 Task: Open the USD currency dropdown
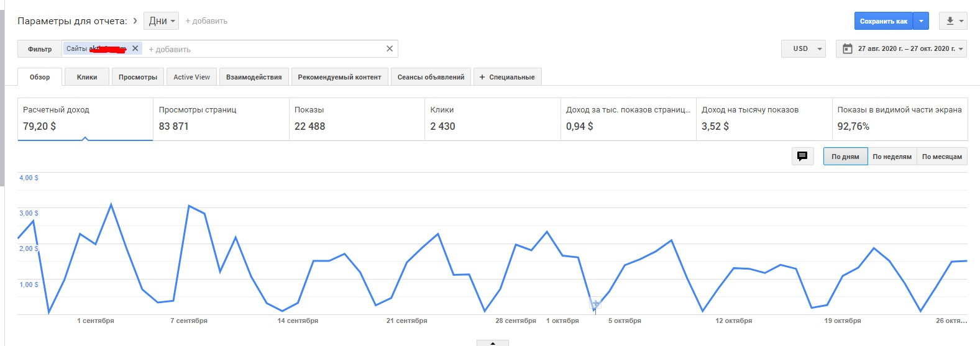coord(804,48)
